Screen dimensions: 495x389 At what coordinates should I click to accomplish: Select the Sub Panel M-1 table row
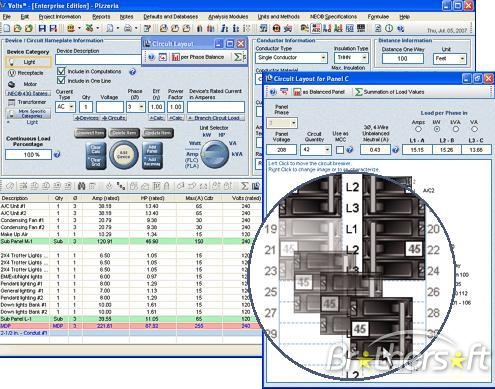[x=131, y=241]
